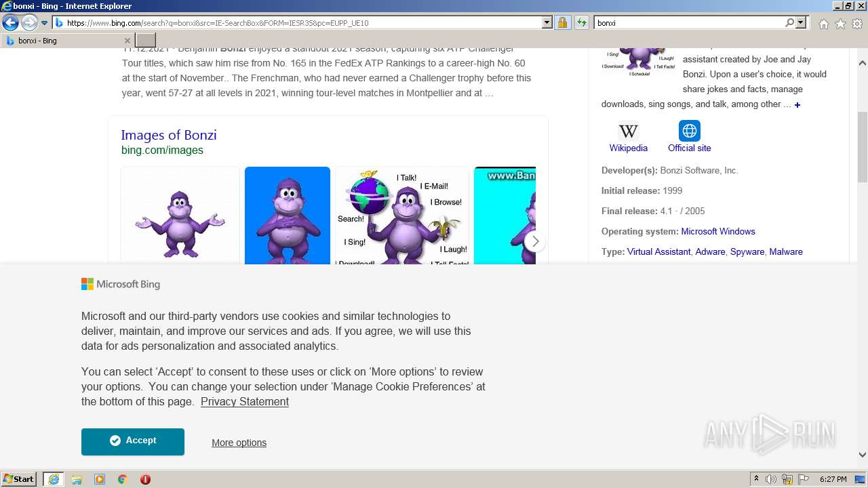Click the security lock icon
The width and height of the screenshot is (868, 488).
click(x=562, y=23)
